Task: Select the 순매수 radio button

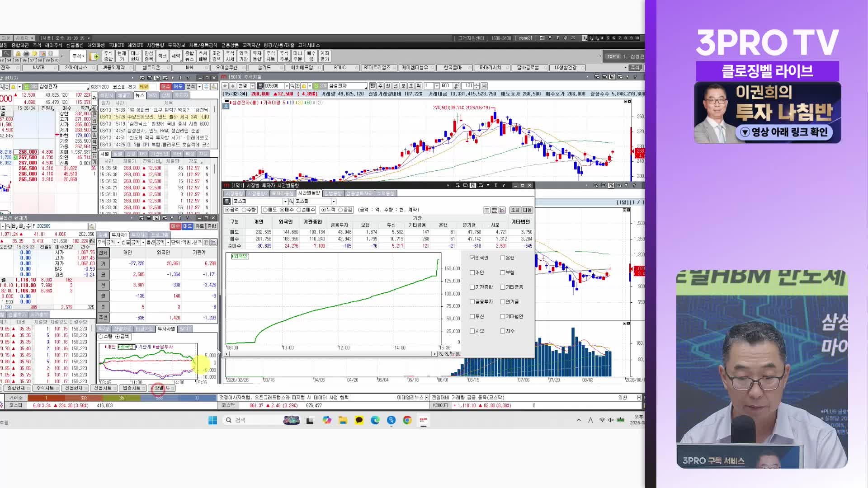Action: tap(299, 210)
